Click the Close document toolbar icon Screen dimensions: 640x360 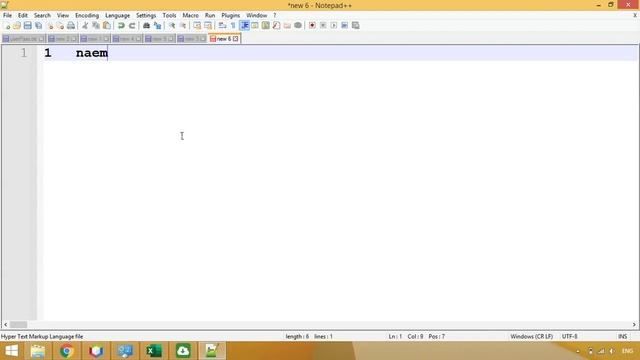tap(49, 25)
